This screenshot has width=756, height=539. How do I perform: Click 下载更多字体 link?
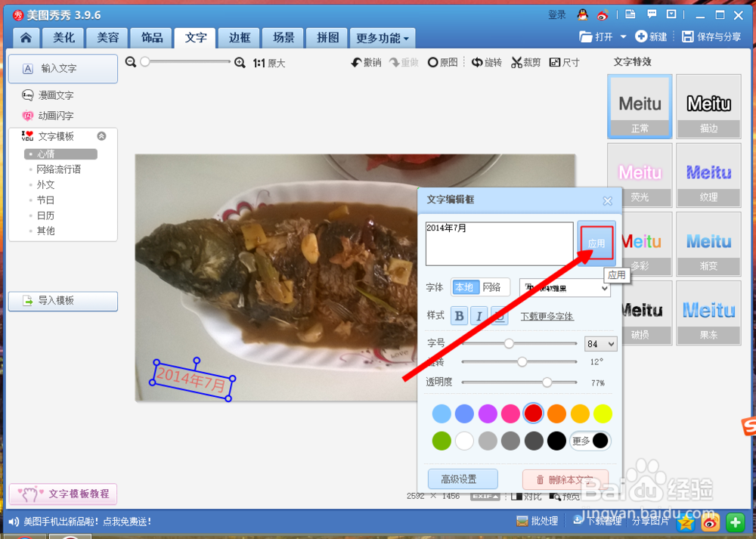point(547,316)
